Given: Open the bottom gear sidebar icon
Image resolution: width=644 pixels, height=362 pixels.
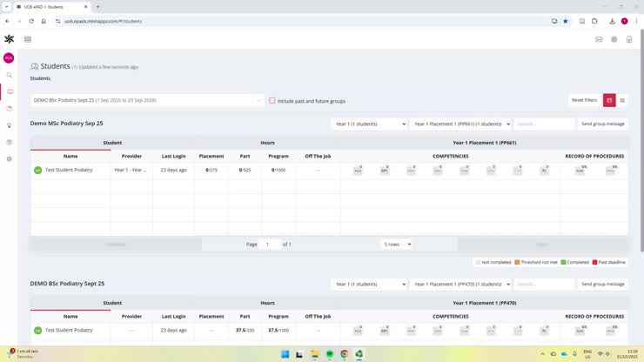Looking at the screenshot, I should click(x=10, y=159).
